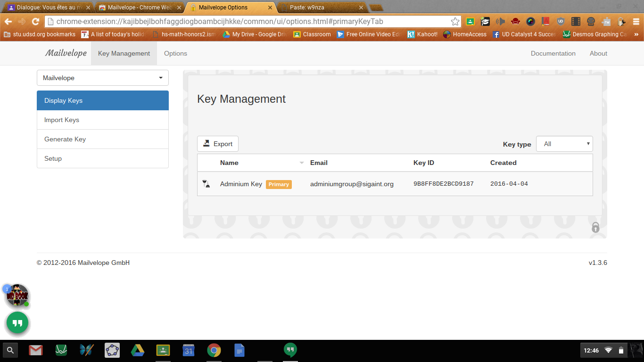
Task: Open Google Docs from the shelf
Action: coord(239,350)
